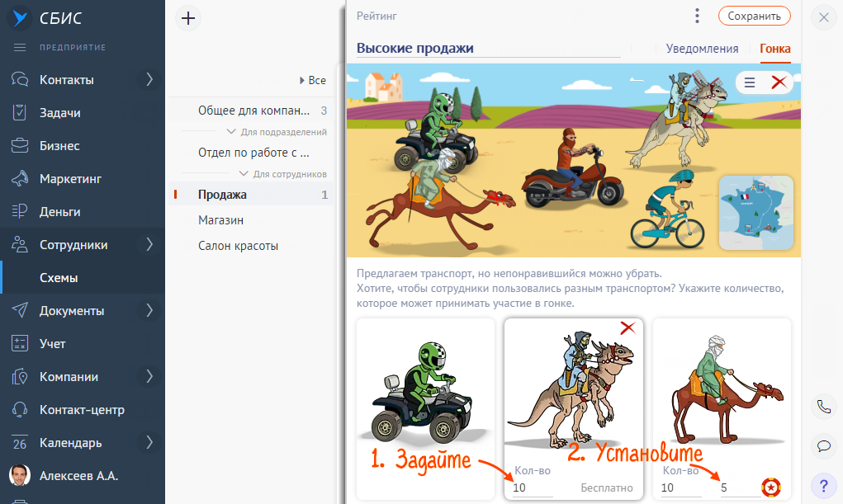
Task: Open help via question mark icon
Action: 823,484
